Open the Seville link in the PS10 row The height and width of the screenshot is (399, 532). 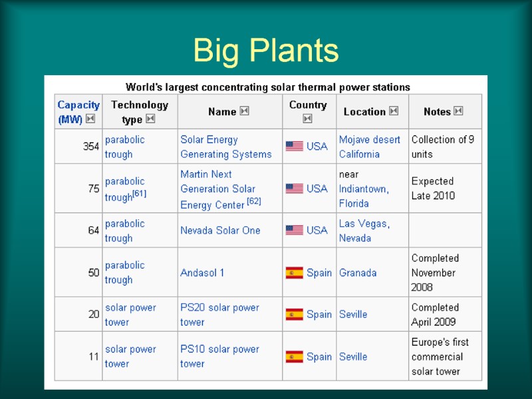click(x=353, y=356)
